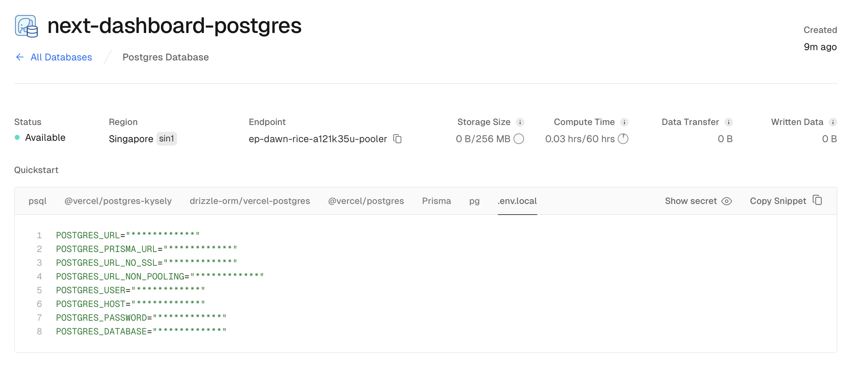
Task: Click the Written Data info icon
Action: coord(833,122)
